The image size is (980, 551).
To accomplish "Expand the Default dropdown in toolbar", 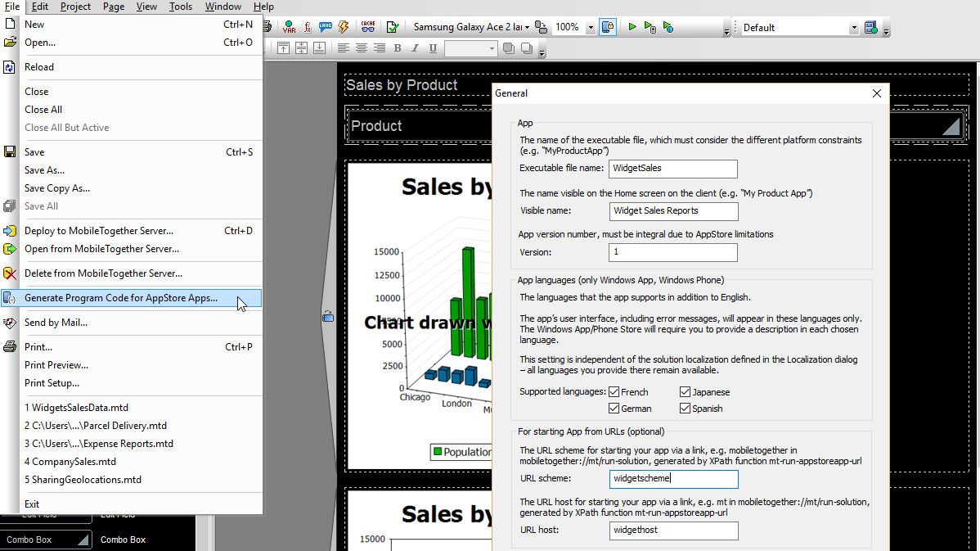I will point(854,28).
